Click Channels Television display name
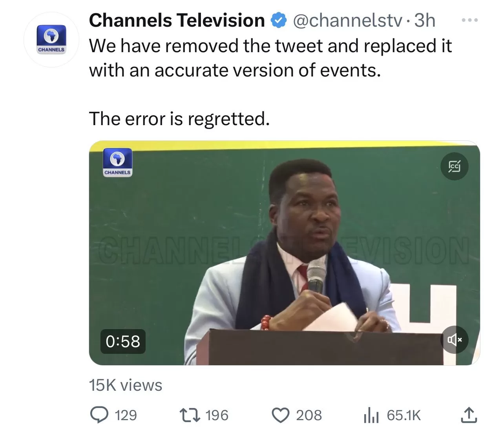The height and width of the screenshot is (448, 504). [176, 20]
